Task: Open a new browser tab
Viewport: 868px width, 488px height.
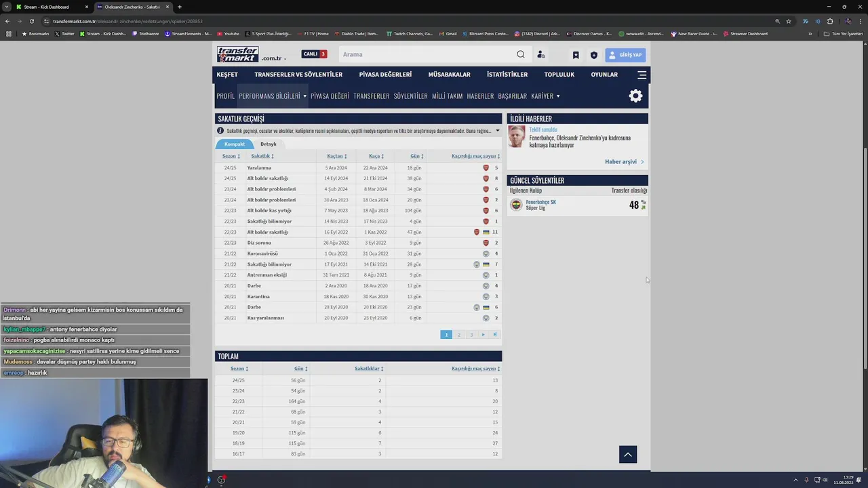Action: point(179,7)
